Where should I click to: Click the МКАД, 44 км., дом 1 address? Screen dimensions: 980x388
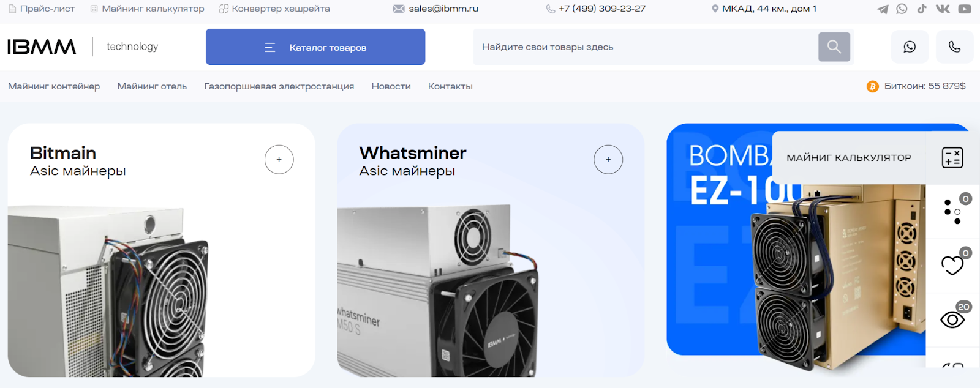[x=769, y=9]
